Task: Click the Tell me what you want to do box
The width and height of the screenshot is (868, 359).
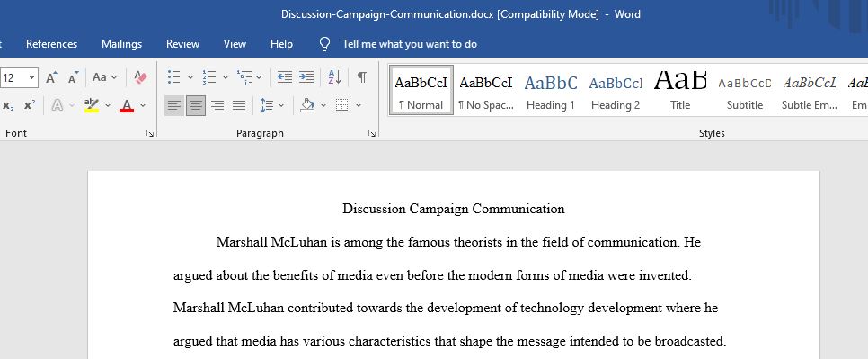Action: tap(410, 44)
